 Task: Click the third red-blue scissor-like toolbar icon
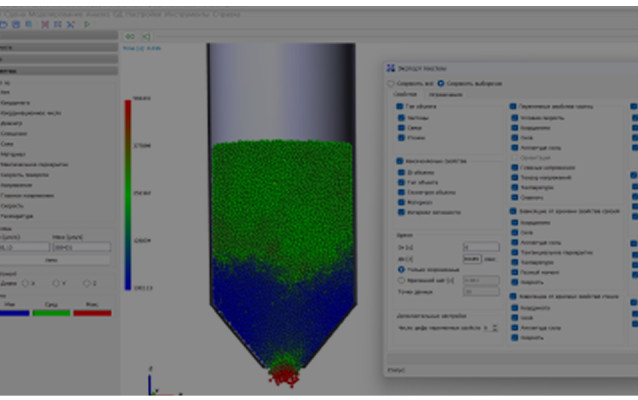pyautogui.click(x=70, y=25)
